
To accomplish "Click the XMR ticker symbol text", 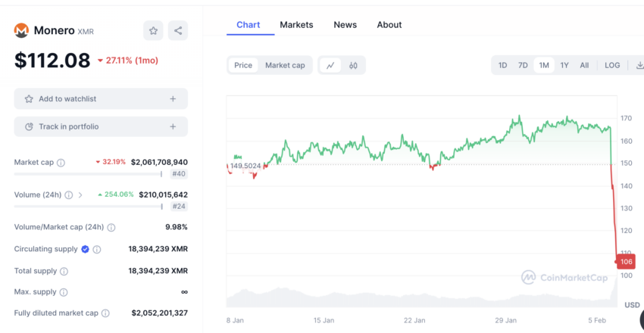I will point(86,32).
